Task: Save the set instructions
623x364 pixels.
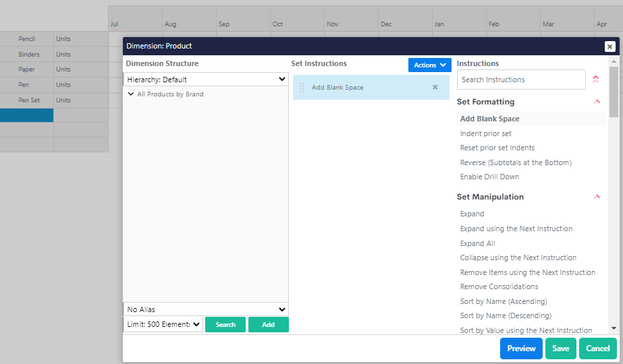Action: [560, 348]
